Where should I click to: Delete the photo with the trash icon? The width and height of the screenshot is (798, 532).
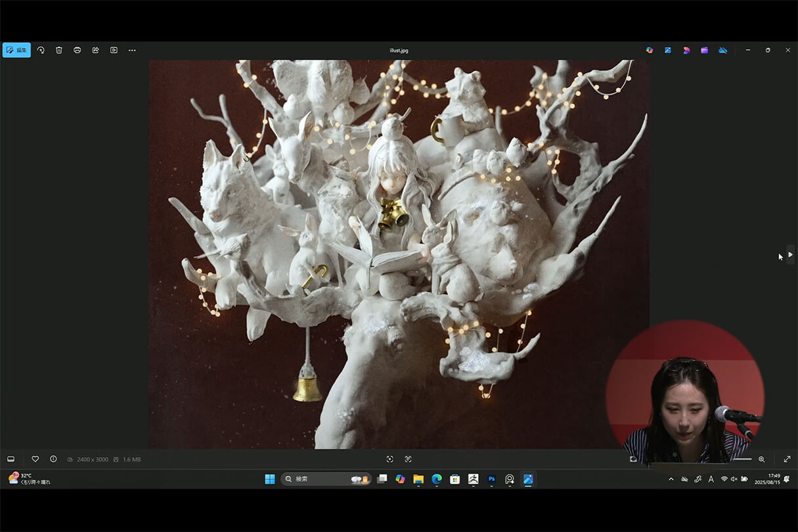click(59, 50)
